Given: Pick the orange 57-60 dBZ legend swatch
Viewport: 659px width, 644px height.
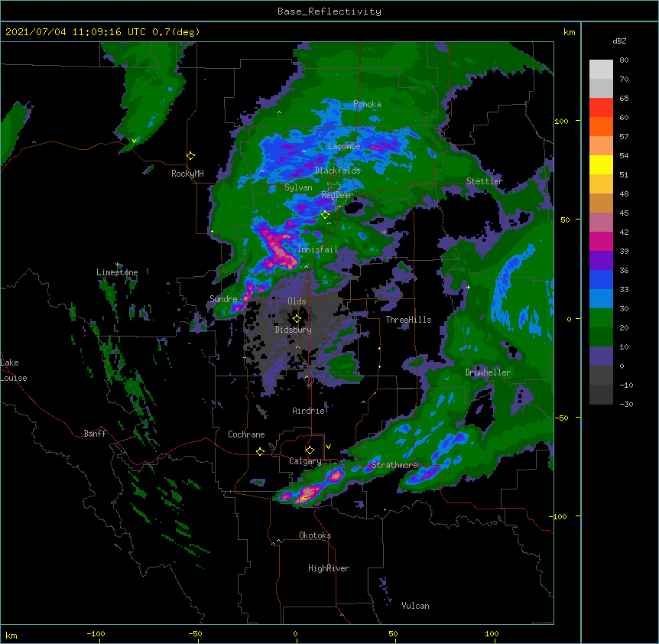Looking at the screenshot, I should 601,126.
